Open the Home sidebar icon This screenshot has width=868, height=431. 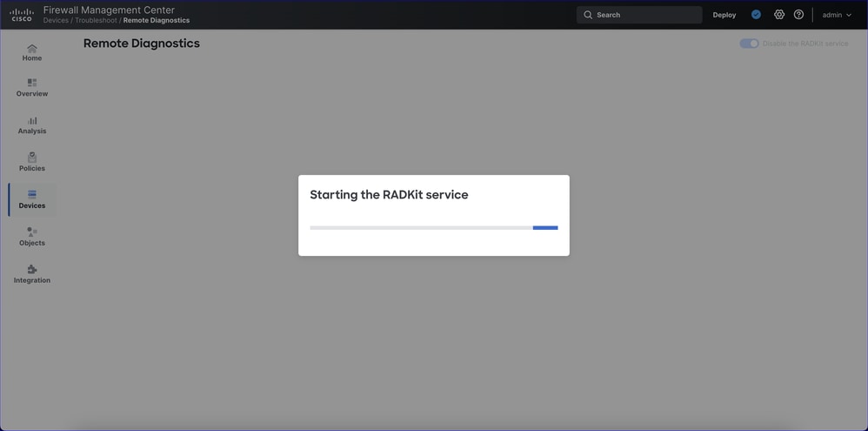[x=32, y=49]
